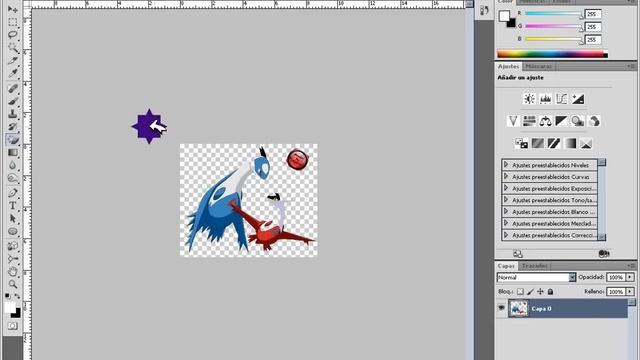Select the Spot Healing Brush tool
The image size is (640, 360).
[x=13, y=88]
